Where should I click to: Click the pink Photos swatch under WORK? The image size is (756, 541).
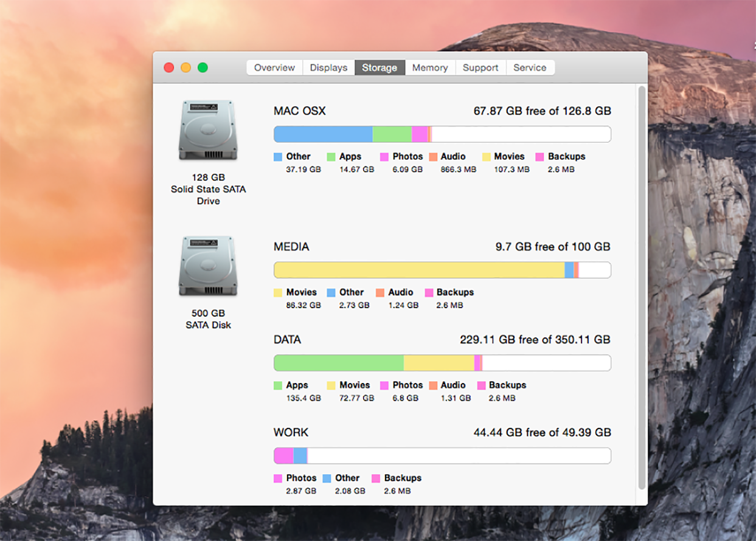point(278,478)
